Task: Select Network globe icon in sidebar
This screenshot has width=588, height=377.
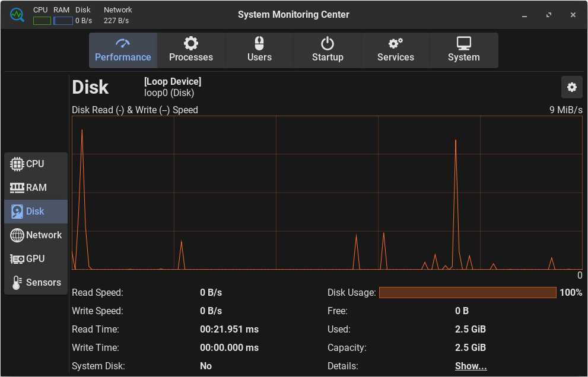Action: click(x=17, y=235)
